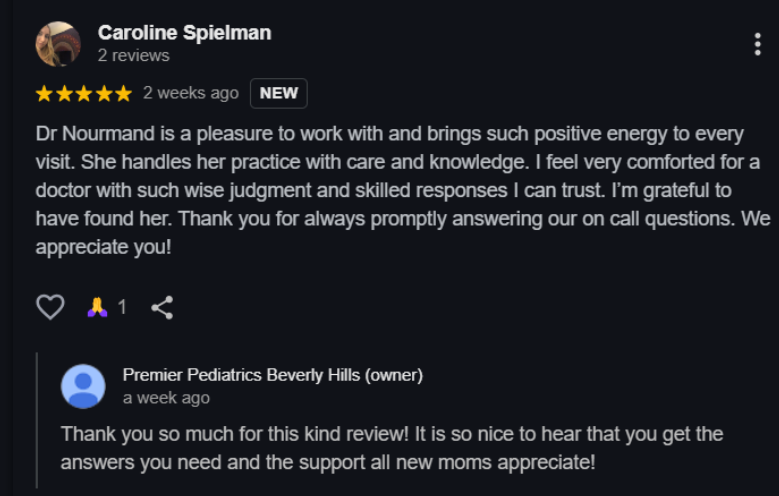Screen dimensions: 779x496
Task: Click the middle third rating star
Action: coord(84,93)
